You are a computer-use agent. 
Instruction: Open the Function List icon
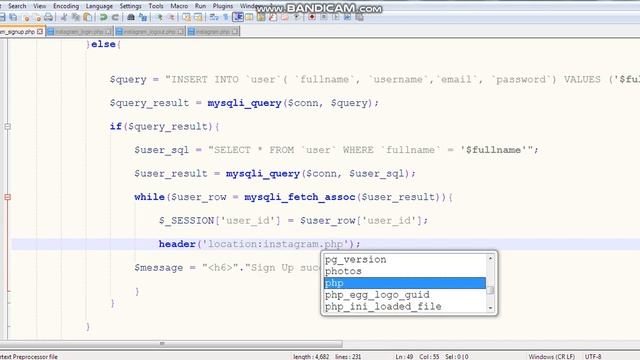click(273, 17)
